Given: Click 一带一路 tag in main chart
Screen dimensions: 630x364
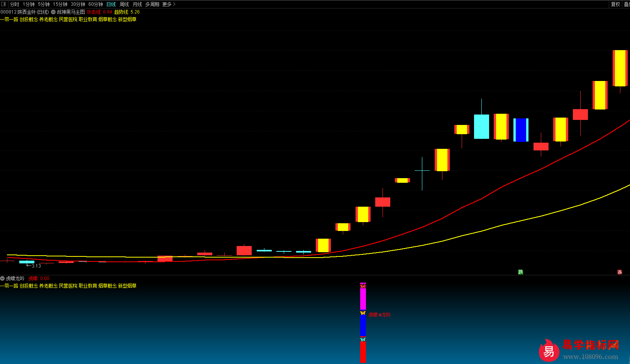Looking at the screenshot, I should coord(9,19).
